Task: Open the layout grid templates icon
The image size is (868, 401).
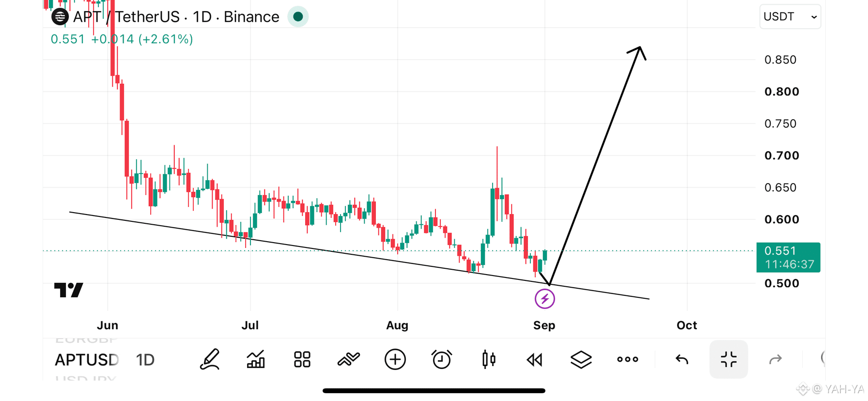Action: tap(302, 359)
